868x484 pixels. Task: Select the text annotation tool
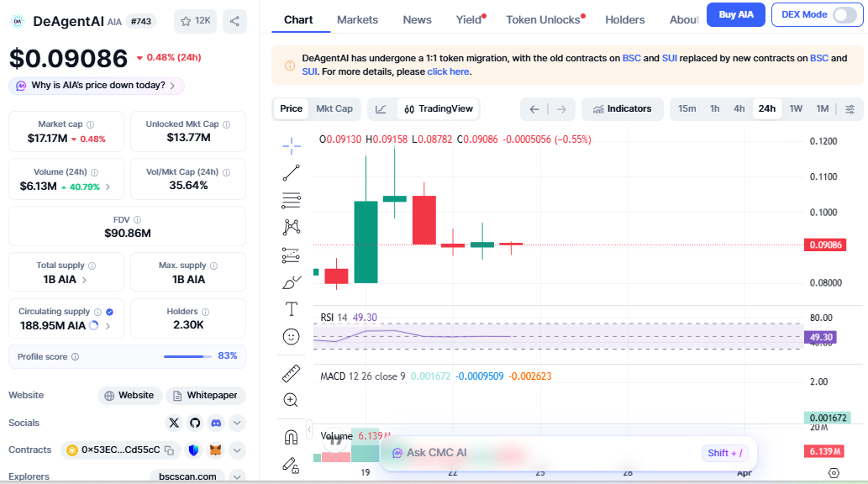pyautogui.click(x=292, y=308)
